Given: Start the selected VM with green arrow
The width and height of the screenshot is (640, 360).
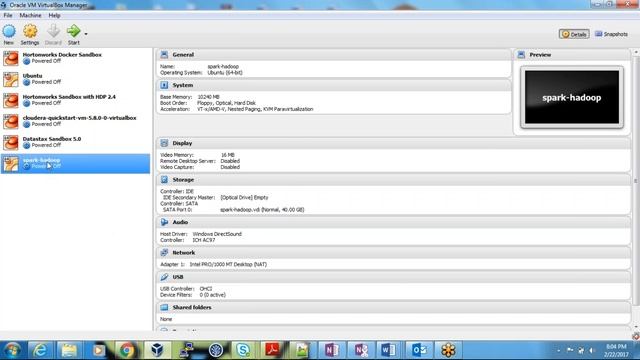Looking at the screenshot, I should pos(73,31).
